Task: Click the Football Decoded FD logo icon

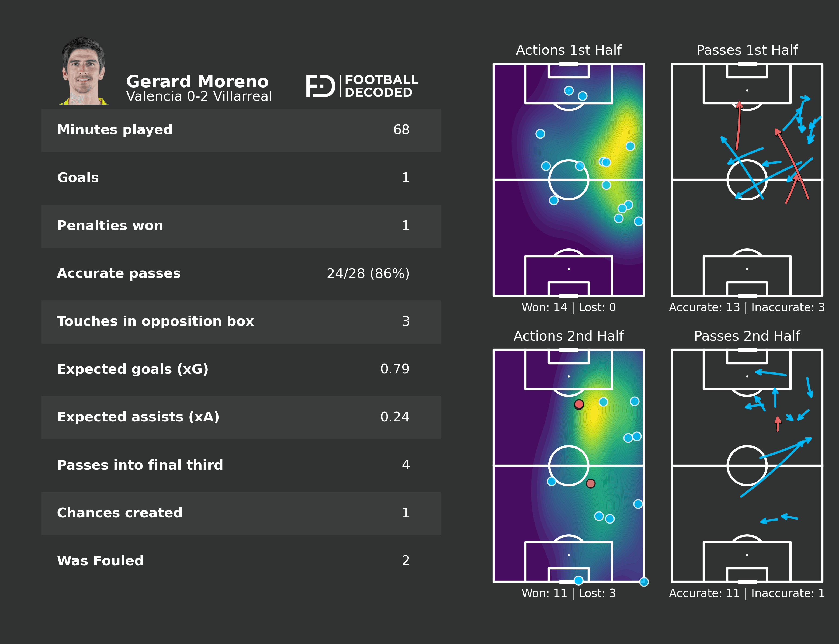Action: pyautogui.click(x=320, y=86)
